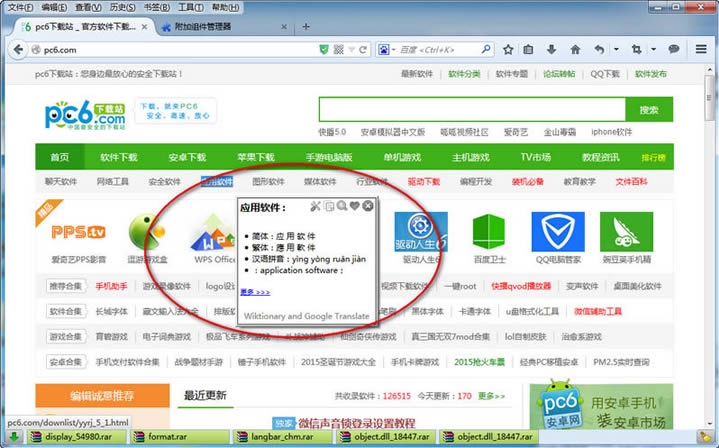Open the 单机游戏 navigation item
Image resolution: width=719 pixels, height=448 pixels.
tap(402, 157)
